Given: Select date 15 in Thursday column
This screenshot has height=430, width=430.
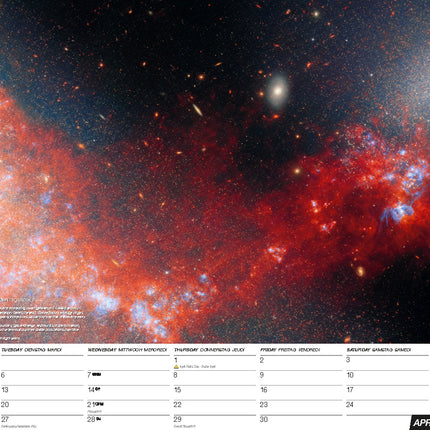Looking at the screenshot, I should tap(178, 390).
